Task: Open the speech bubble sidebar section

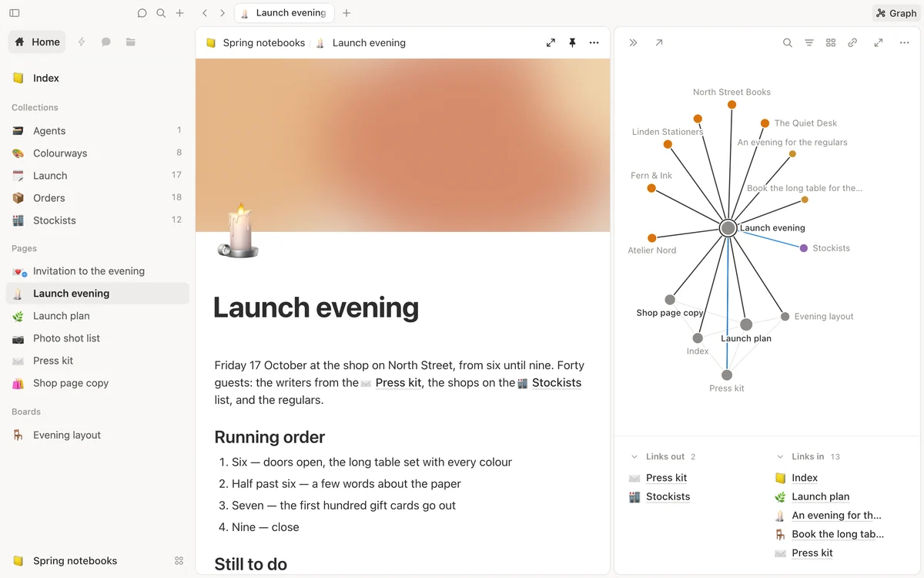Action: [106, 42]
